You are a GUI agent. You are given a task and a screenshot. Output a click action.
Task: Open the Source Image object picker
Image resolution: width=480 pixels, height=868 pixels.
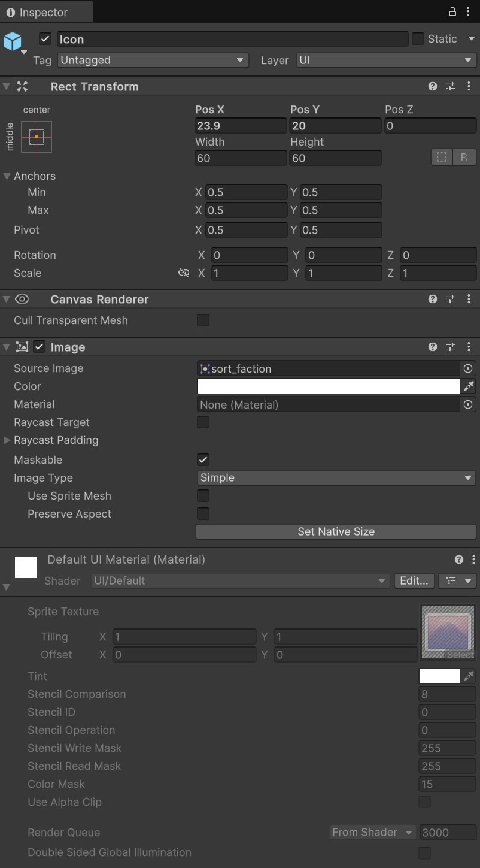467,368
